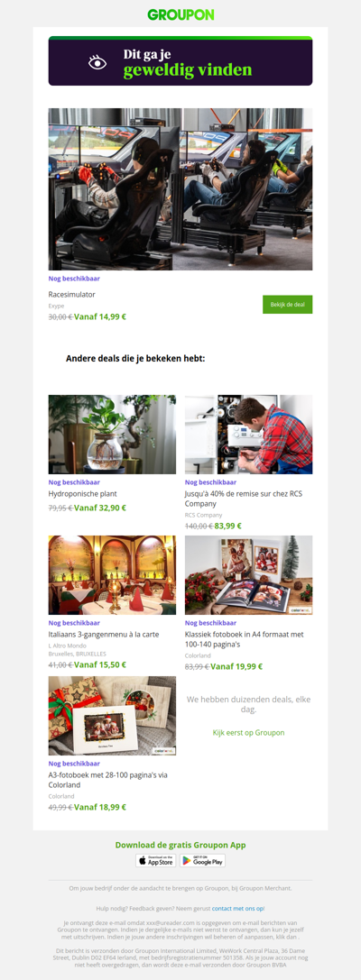Click the 'Bekijk de deal' button
Image resolution: width=361 pixels, height=980 pixels.
point(287,305)
